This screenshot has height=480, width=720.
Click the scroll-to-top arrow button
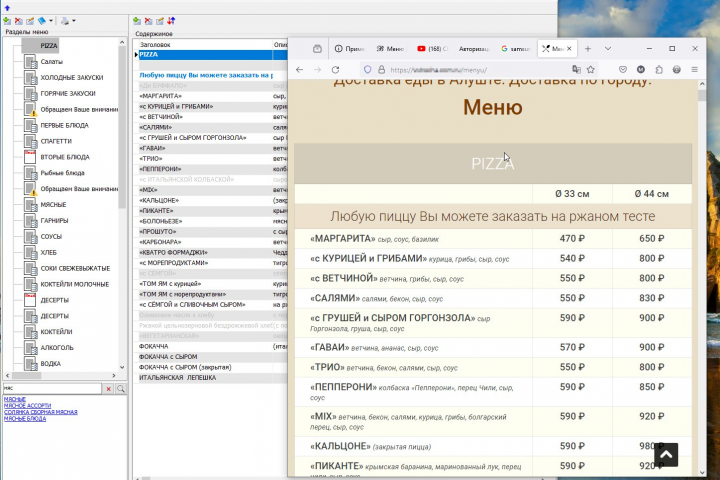pyautogui.click(x=666, y=455)
